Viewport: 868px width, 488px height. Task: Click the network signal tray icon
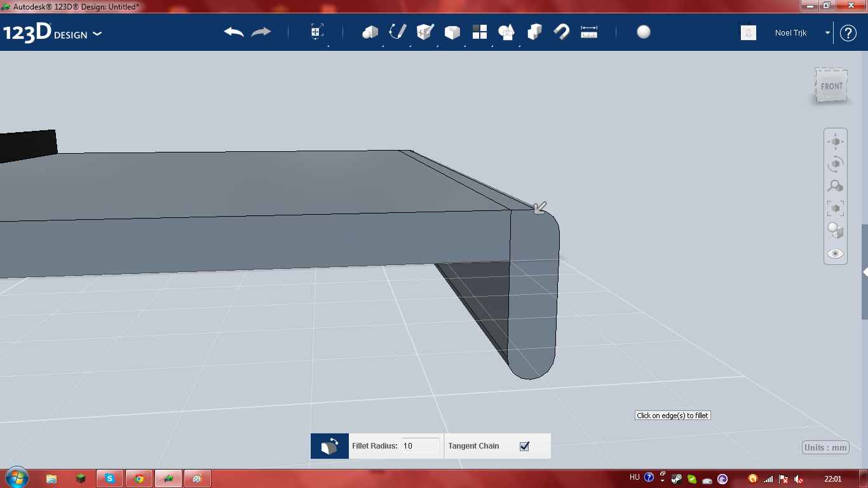[768, 479]
